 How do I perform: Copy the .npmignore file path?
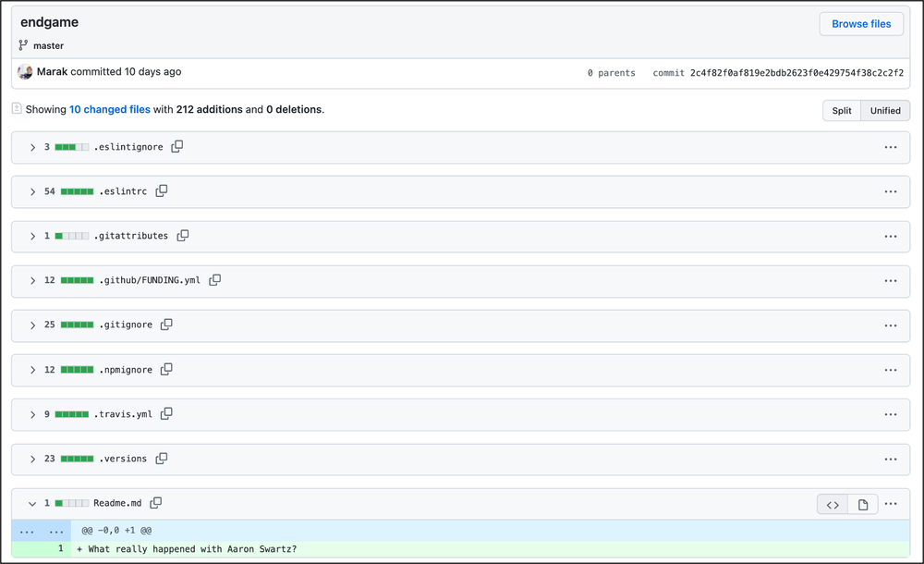[167, 369]
